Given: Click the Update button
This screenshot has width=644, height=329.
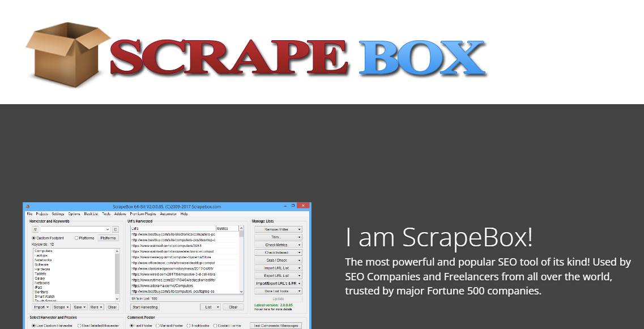Looking at the screenshot, I should [278, 299].
